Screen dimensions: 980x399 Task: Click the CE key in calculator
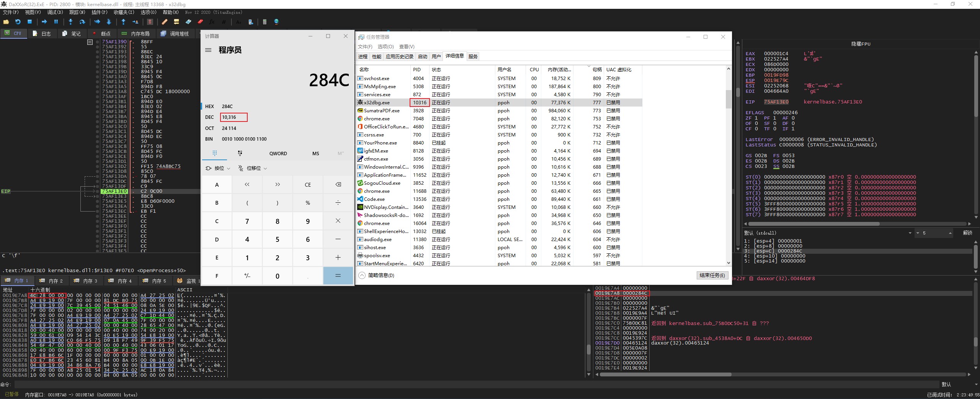tap(308, 185)
